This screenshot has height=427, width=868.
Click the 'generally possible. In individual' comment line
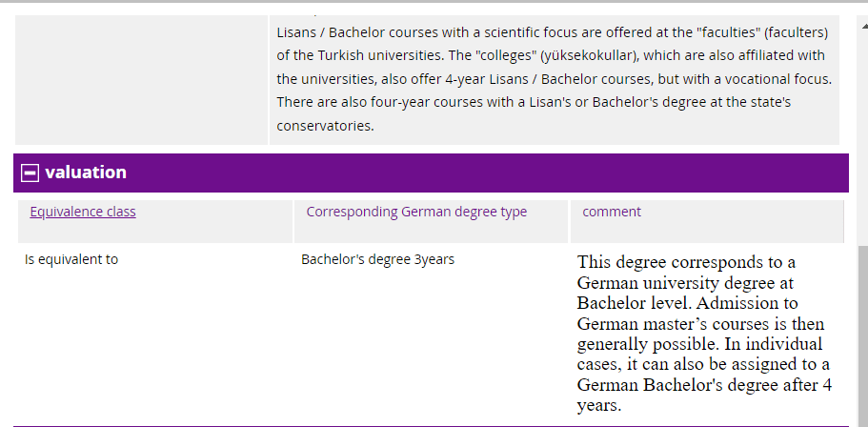699,344
